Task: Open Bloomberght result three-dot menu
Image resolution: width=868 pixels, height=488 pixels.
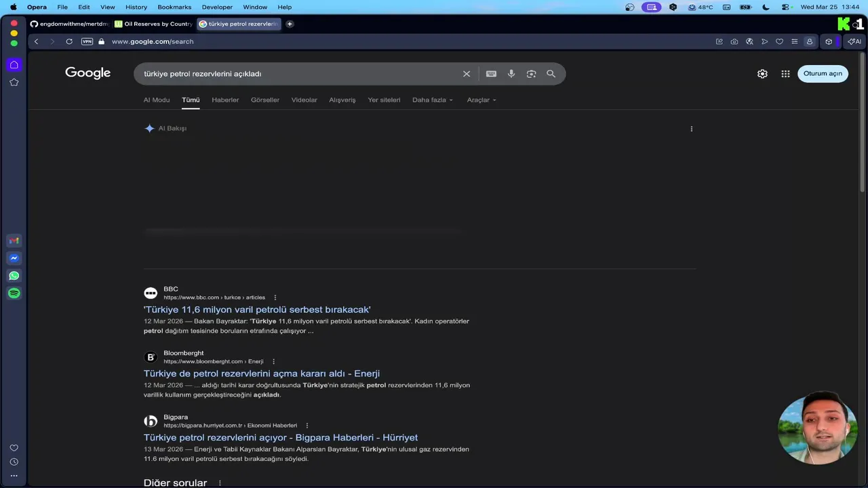Action: tap(274, 362)
